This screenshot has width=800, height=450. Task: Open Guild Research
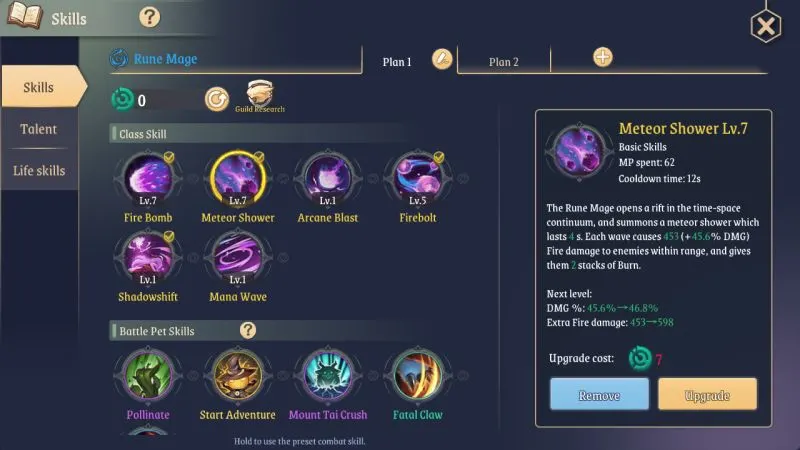pos(260,96)
